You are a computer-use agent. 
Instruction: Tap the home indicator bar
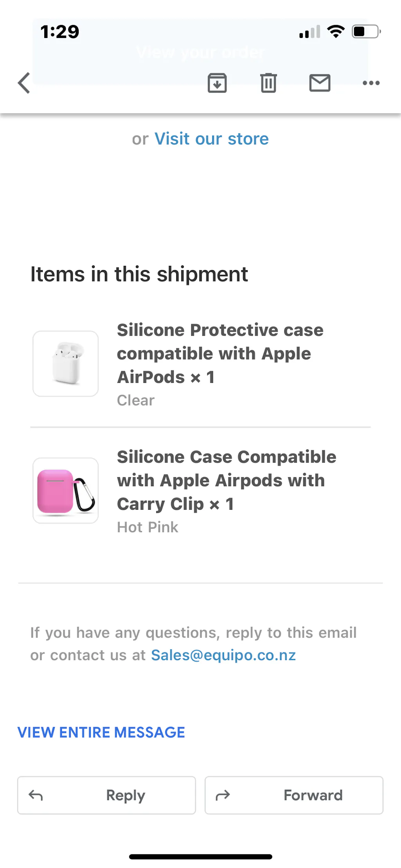click(x=200, y=857)
